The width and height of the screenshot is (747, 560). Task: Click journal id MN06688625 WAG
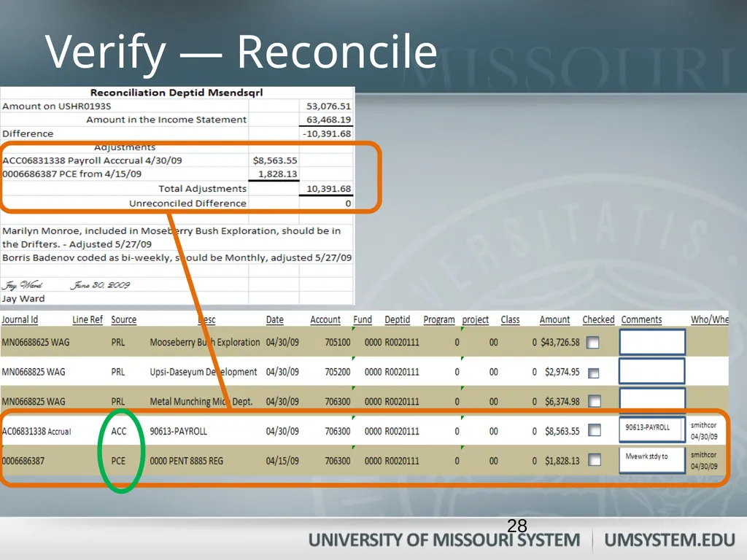click(x=35, y=343)
